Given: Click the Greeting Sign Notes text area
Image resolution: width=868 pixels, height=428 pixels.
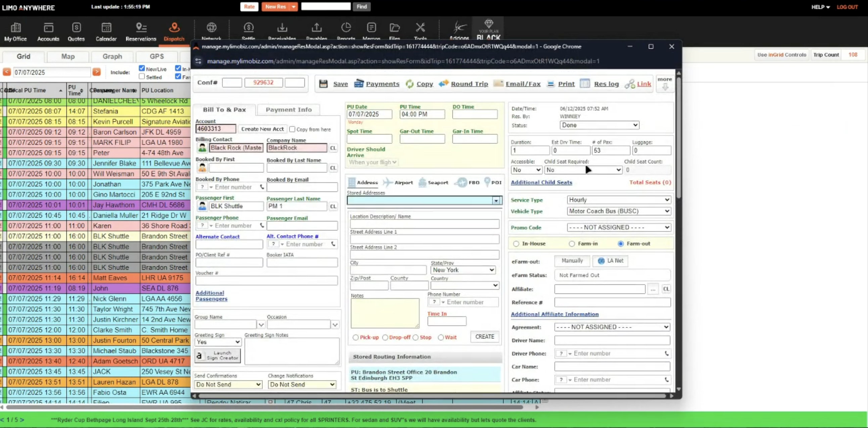Looking at the screenshot, I should point(291,351).
